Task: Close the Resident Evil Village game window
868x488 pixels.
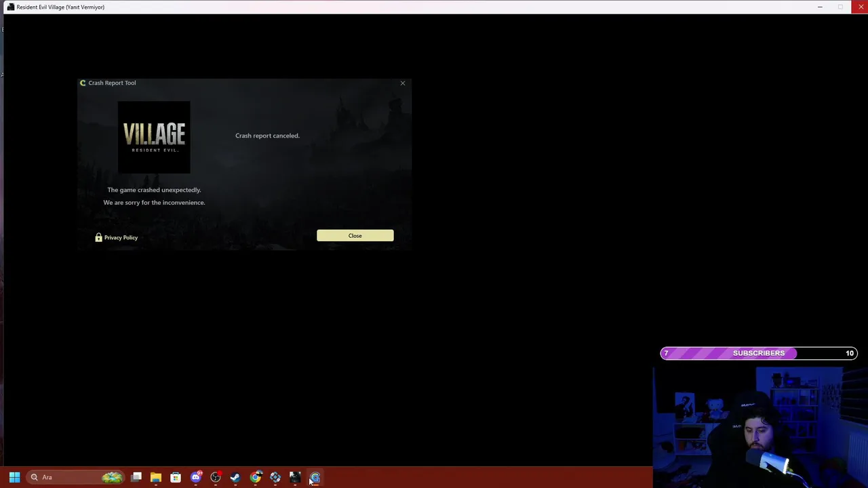Action: click(861, 7)
